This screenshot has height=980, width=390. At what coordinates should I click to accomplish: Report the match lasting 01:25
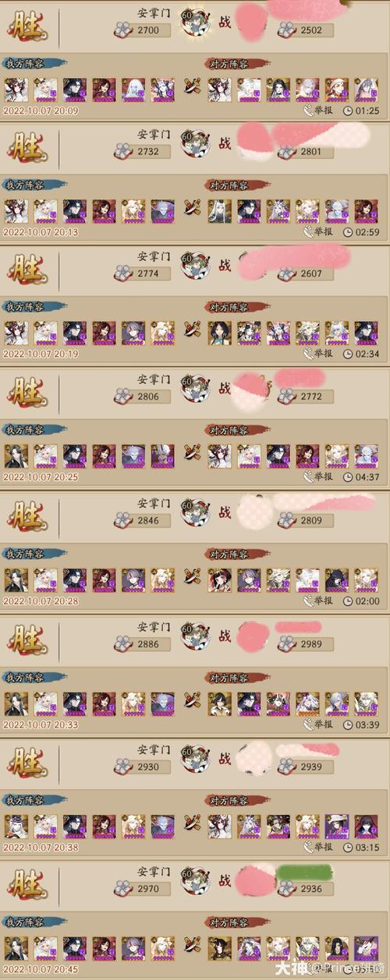tap(319, 111)
